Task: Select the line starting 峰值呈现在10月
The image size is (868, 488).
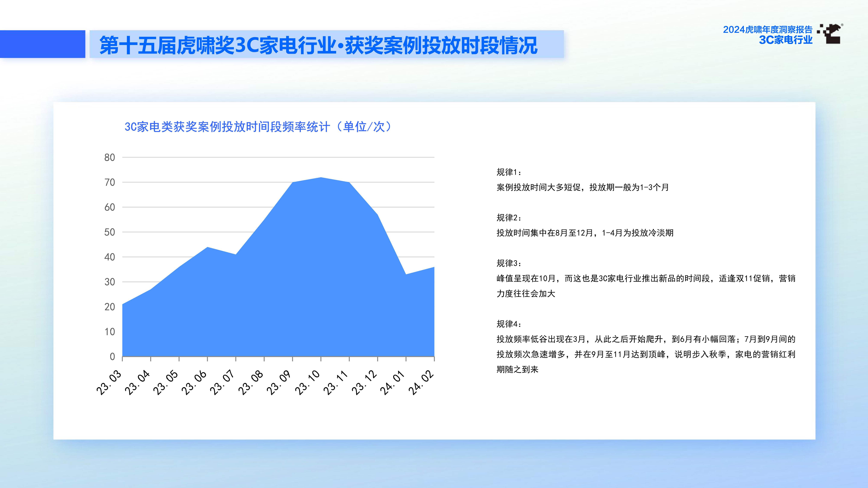Action: 646,278
